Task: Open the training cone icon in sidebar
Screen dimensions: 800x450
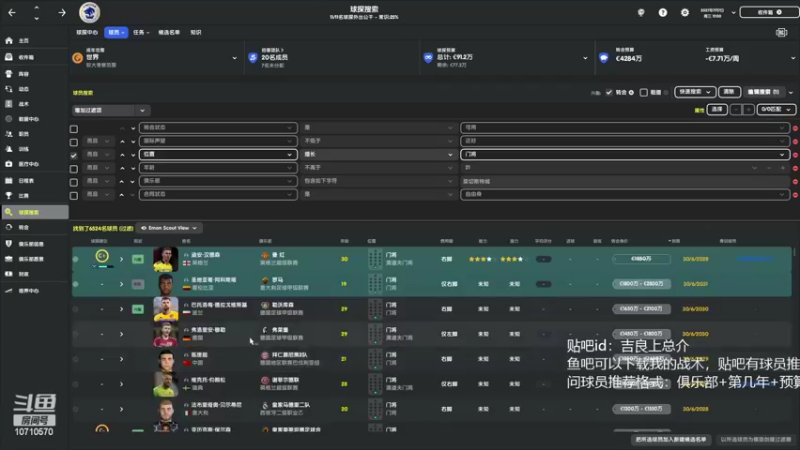Action: click(x=9, y=149)
